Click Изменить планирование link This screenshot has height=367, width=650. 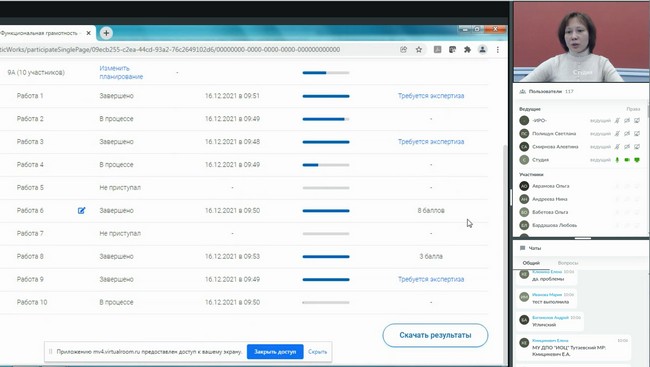coord(121,72)
